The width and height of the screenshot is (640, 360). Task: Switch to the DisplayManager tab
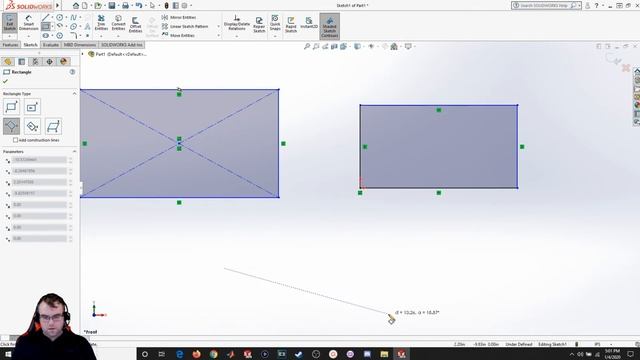pos(63,62)
